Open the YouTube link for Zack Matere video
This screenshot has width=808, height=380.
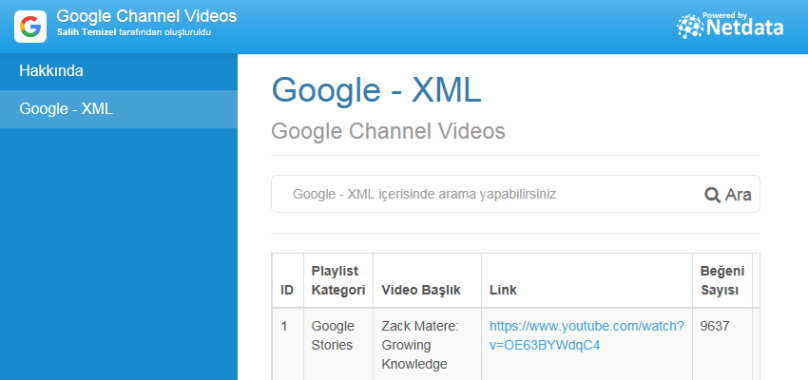(586, 336)
